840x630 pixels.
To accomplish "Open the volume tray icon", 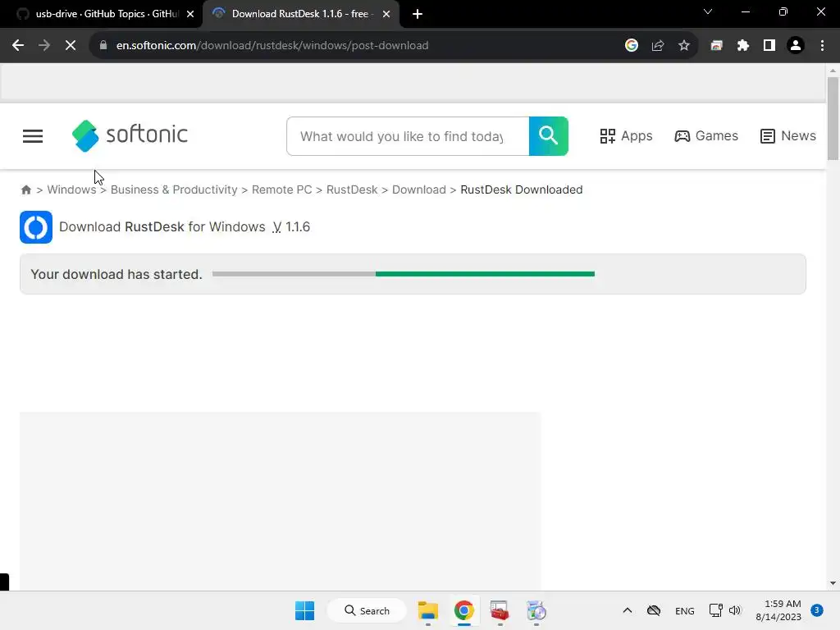I will click(735, 610).
